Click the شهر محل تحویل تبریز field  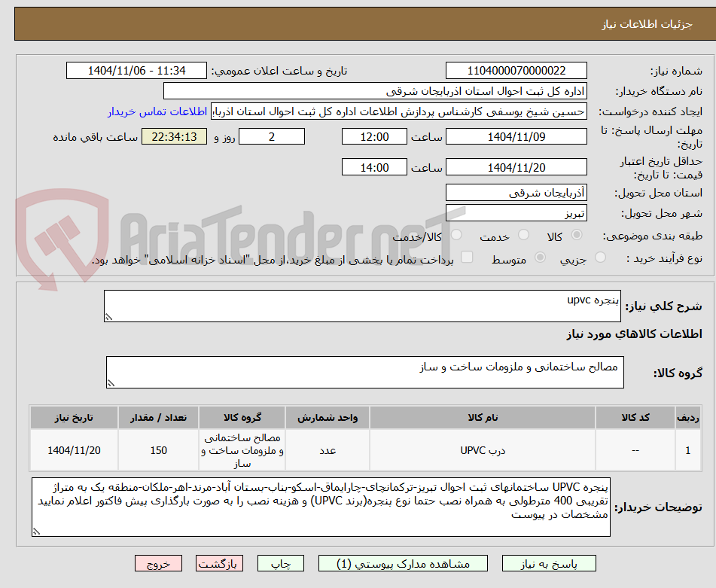point(516,213)
